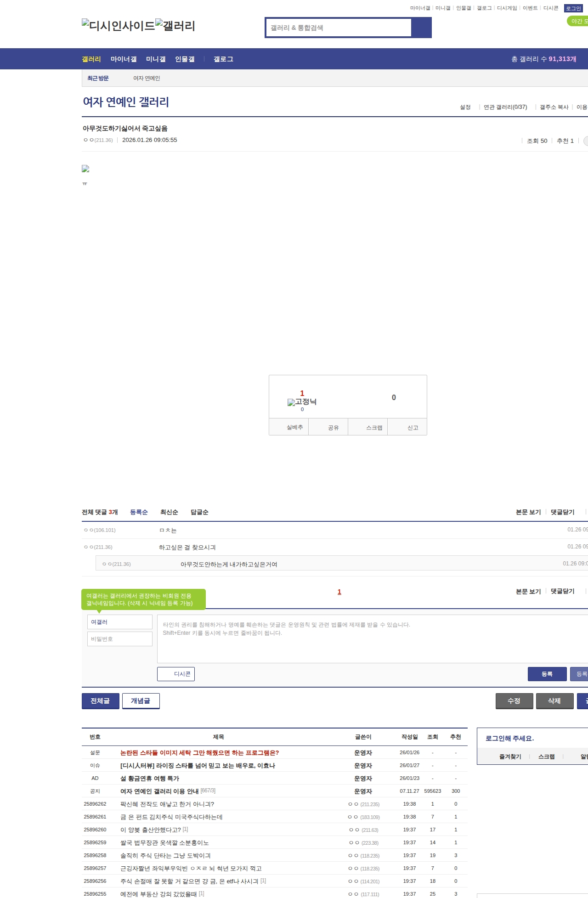Click the post date 2026.01.26 09:05:55
588x898 pixels.
click(150, 140)
